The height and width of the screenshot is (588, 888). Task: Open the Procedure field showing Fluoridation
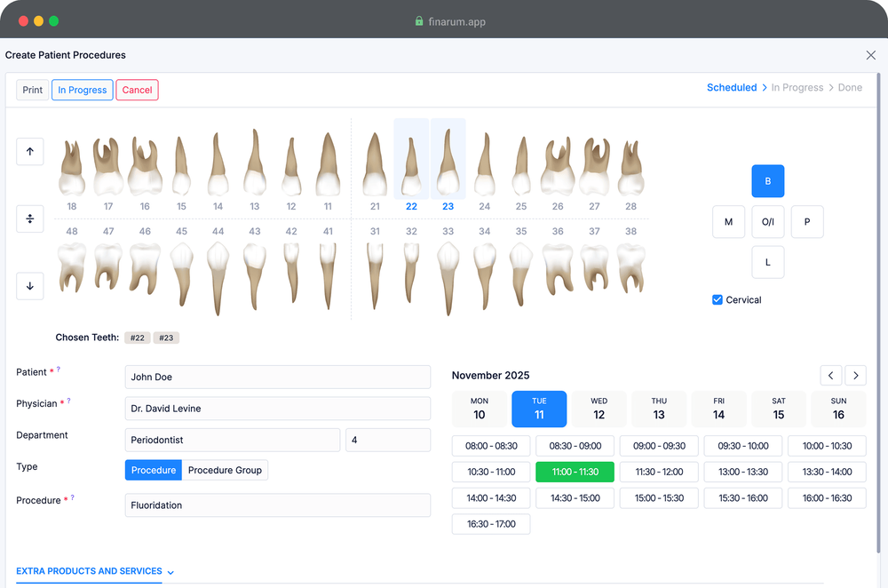277,505
